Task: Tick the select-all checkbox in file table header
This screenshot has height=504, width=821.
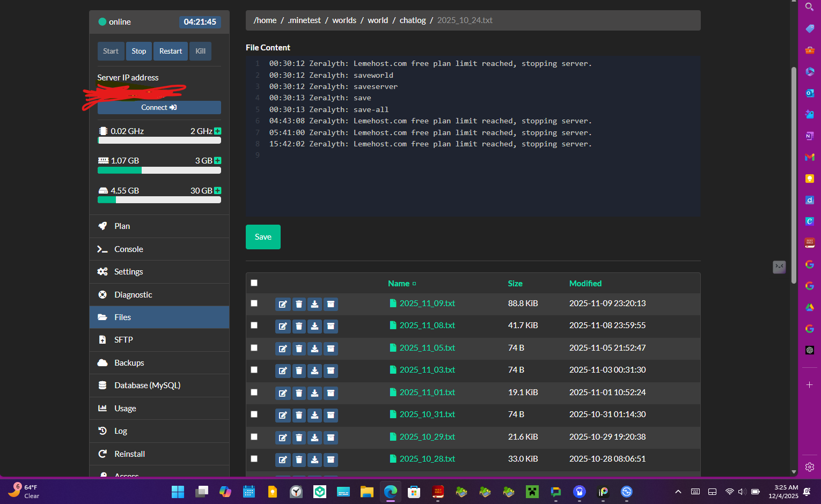Action: pyautogui.click(x=254, y=283)
